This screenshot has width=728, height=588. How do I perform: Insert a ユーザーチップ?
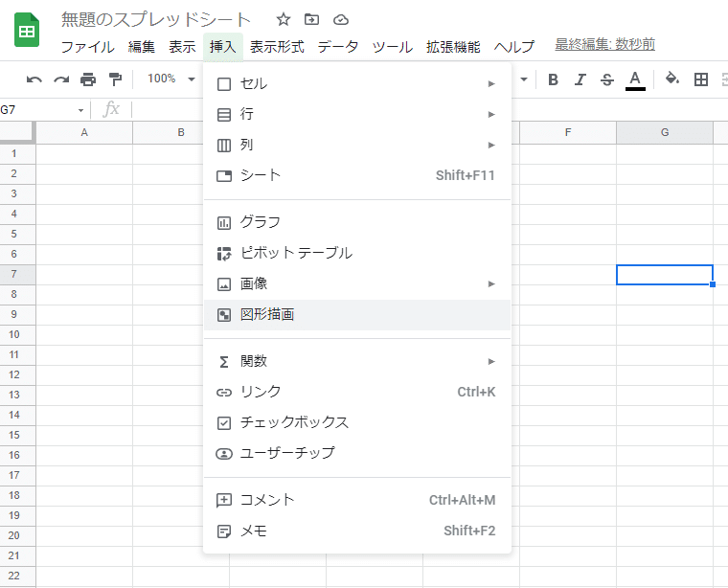[357, 453]
